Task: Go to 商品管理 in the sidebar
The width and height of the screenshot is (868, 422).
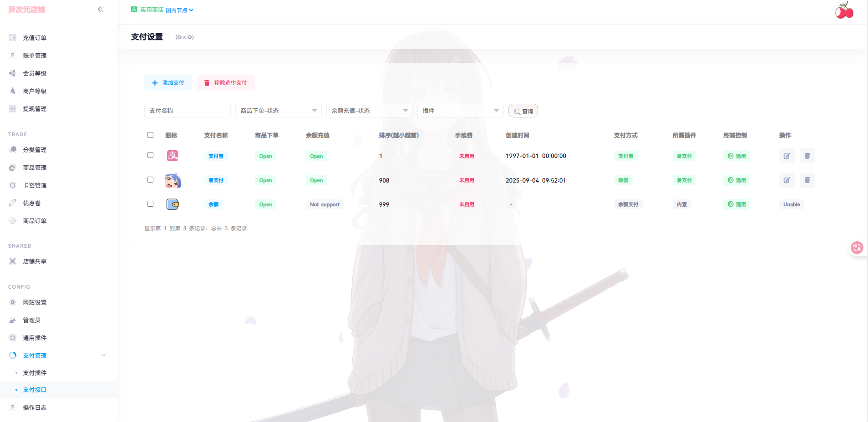Action: (x=35, y=168)
